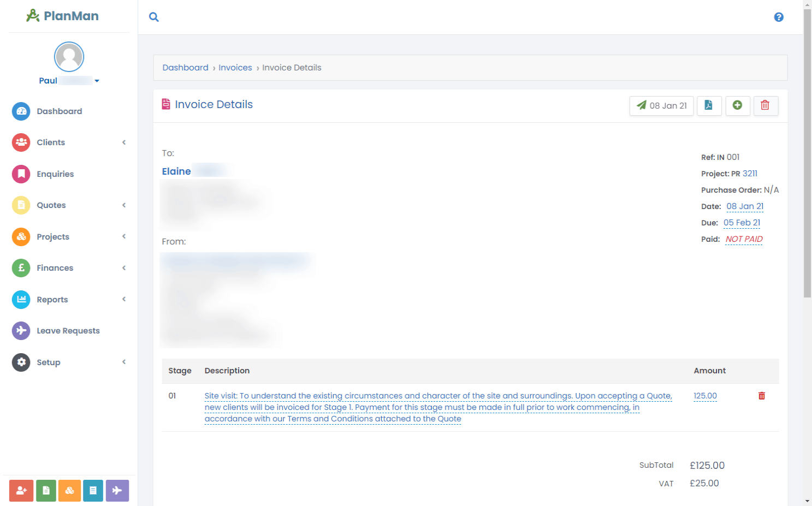Click the Reports chart icon

tap(21, 300)
